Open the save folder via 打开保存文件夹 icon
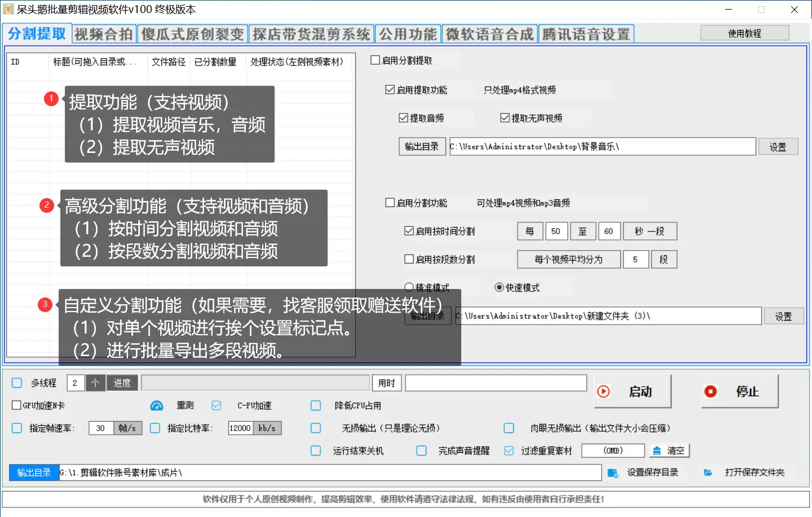The width and height of the screenshot is (812, 517). point(708,473)
